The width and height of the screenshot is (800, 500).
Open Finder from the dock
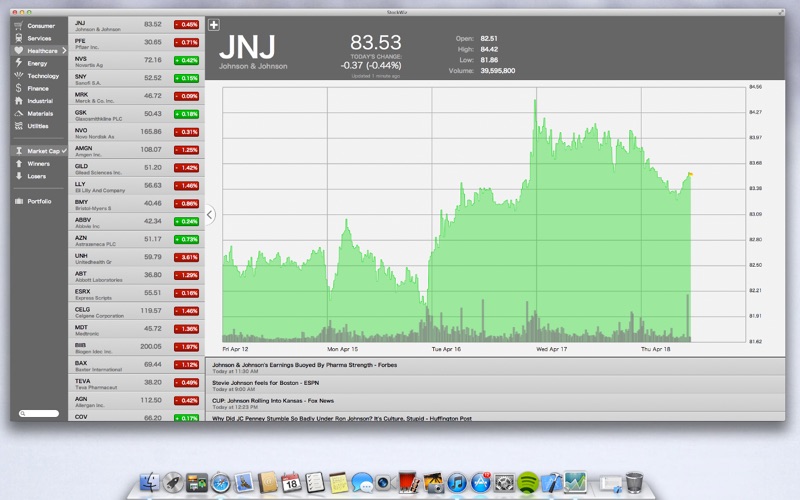click(x=149, y=482)
